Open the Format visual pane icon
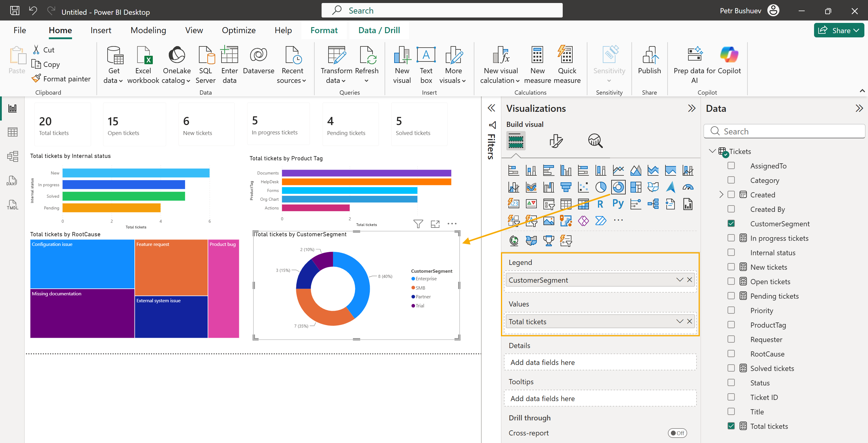Screen dimensions: 868x443 [556, 141]
